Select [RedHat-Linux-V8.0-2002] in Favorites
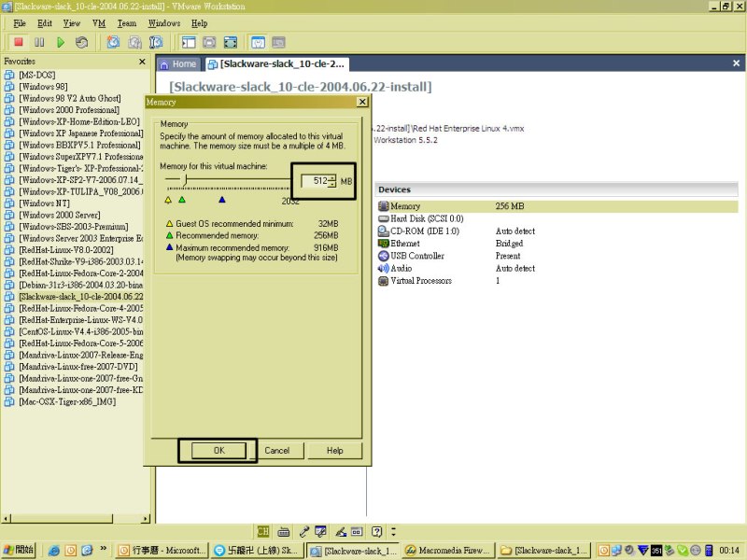The width and height of the screenshot is (747, 560). point(65,250)
